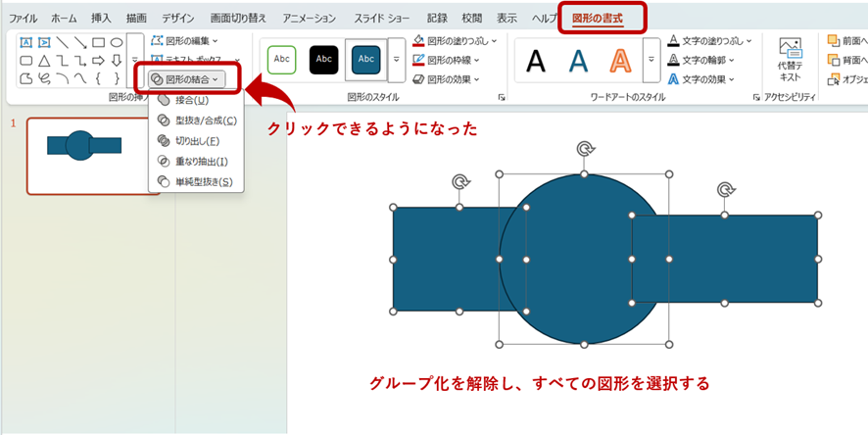868x435 pixels.
Task: Apply the dark blue Abc shape style
Action: pyautogui.click(x=365, y=59)
